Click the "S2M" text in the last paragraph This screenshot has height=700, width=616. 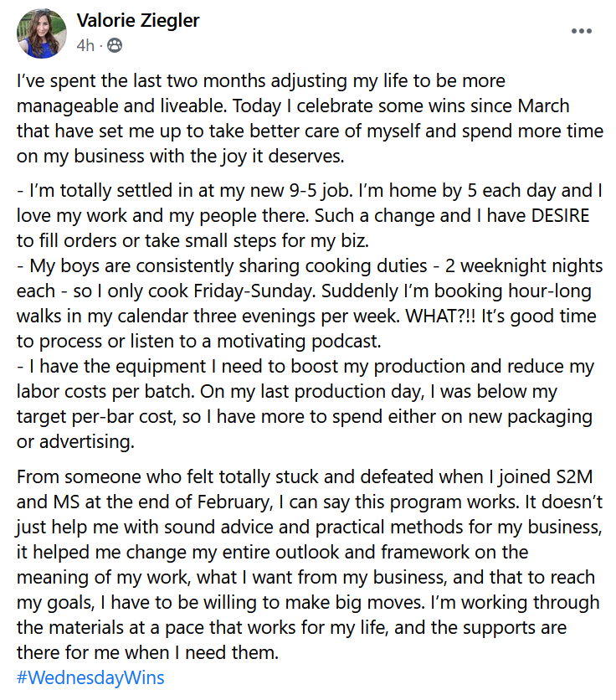click(573, 479)
